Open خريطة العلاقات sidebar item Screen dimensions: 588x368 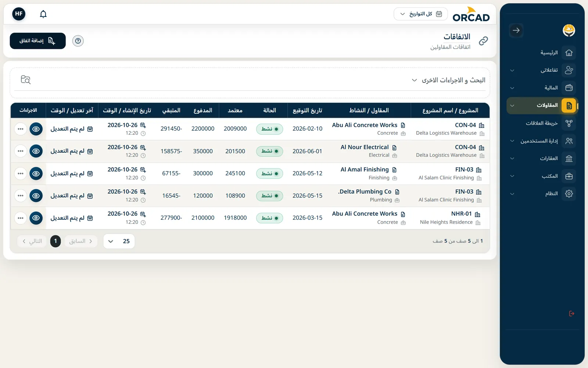[x=542, y=123]
